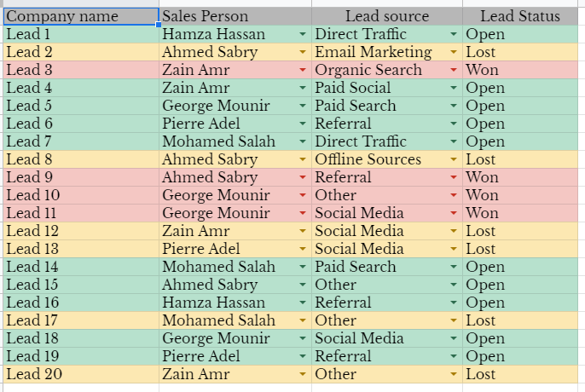Select the Lead 15 company name cell
This screenshot has width=585, height=392.
pyautogui.click(x=80, y=285)
